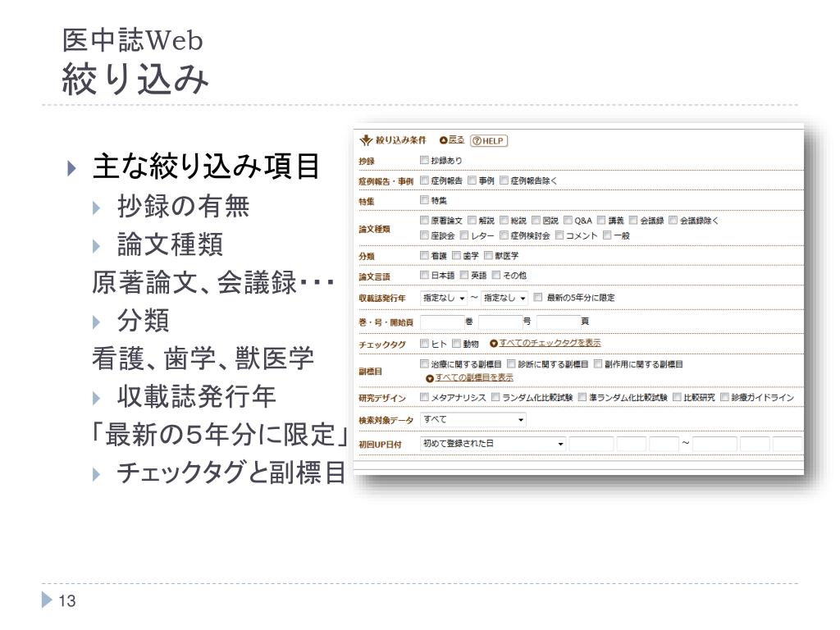
Task: Tick the 解説 checkbox
Action: pos(472,220)
